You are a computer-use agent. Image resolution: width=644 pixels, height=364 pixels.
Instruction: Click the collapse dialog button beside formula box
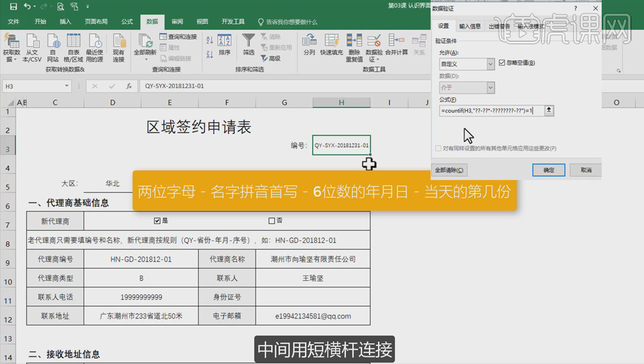coord(549,110)
